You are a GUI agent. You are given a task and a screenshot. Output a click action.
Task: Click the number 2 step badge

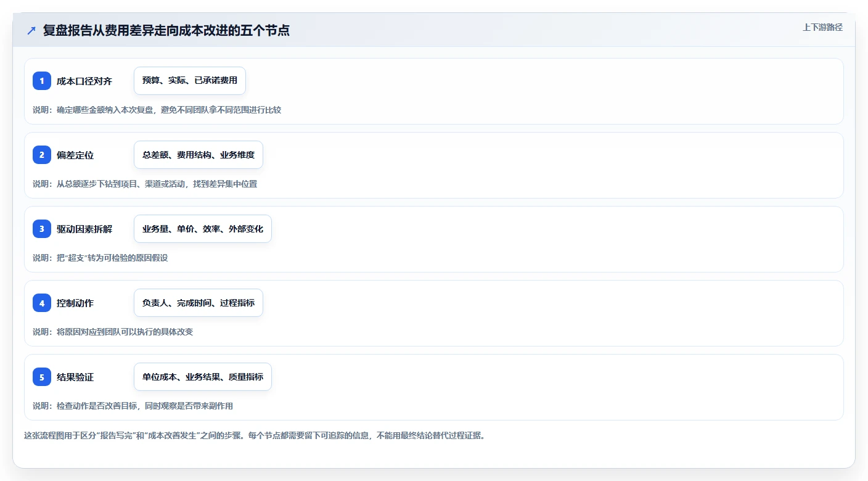(x=42, y=155)
